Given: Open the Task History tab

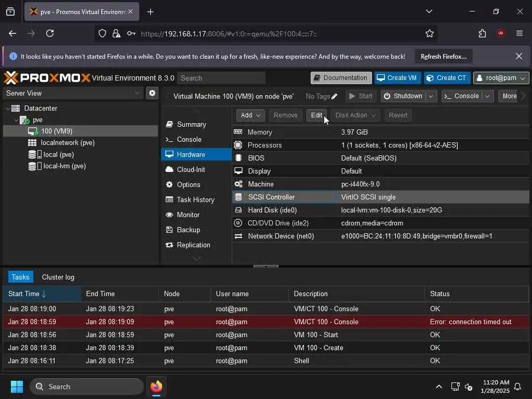Looking at the screenshot, I should tap(196, 200).
